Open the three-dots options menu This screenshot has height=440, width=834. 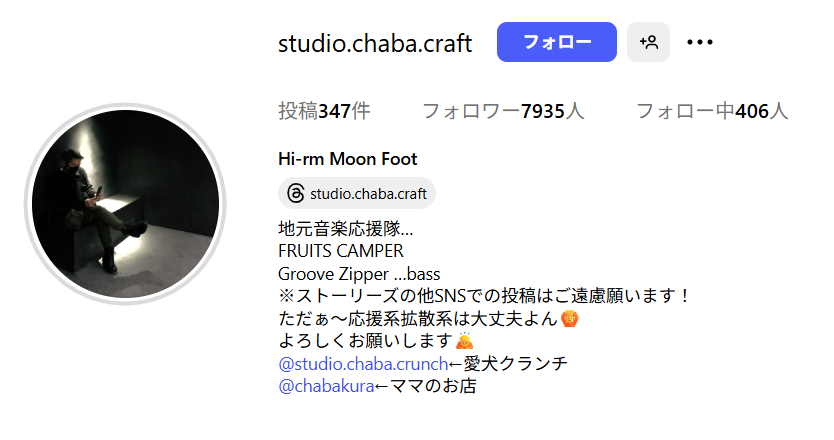pyautogui.click(x=699, y=42)
